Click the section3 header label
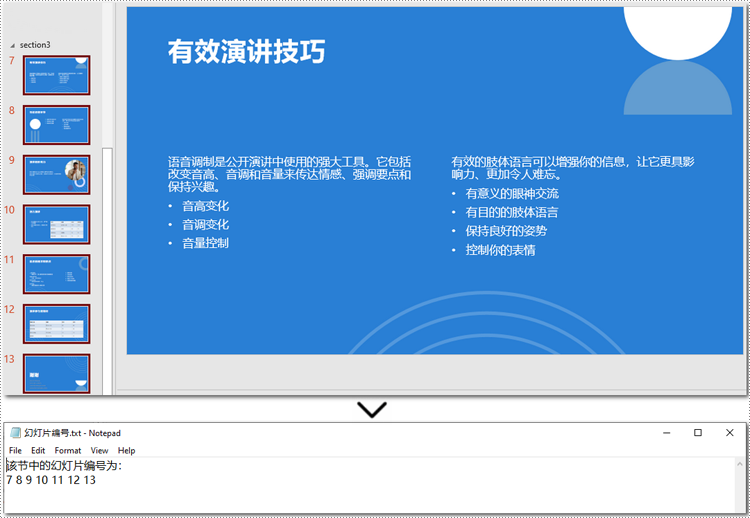 coord(35,45)
